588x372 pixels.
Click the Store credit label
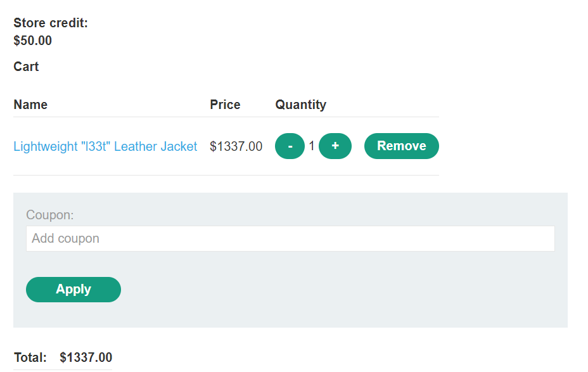tap(51, 23)
